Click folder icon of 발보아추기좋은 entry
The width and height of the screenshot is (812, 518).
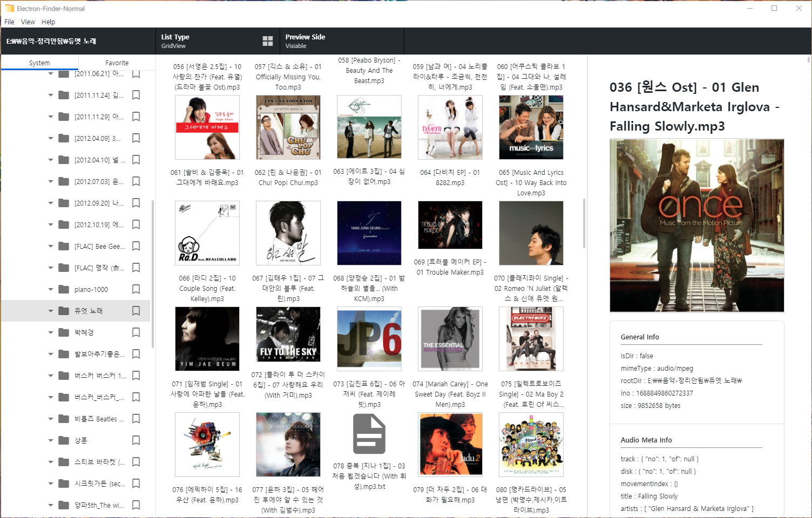64,354
